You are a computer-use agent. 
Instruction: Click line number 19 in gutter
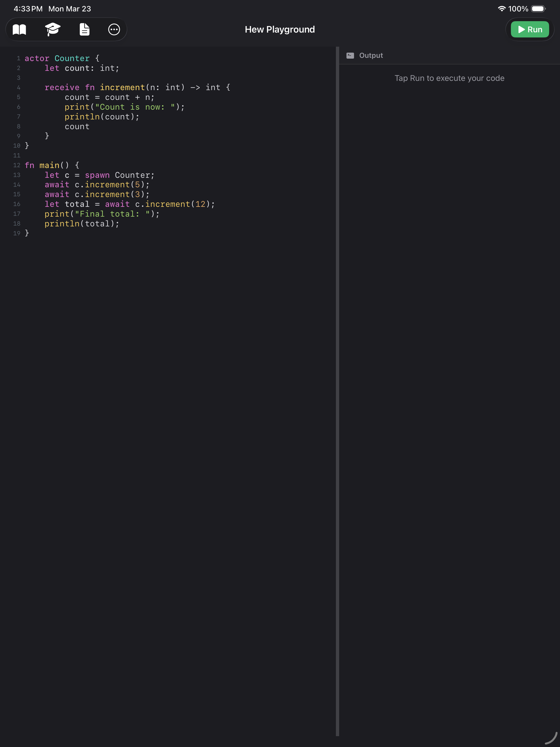[17, 233]
